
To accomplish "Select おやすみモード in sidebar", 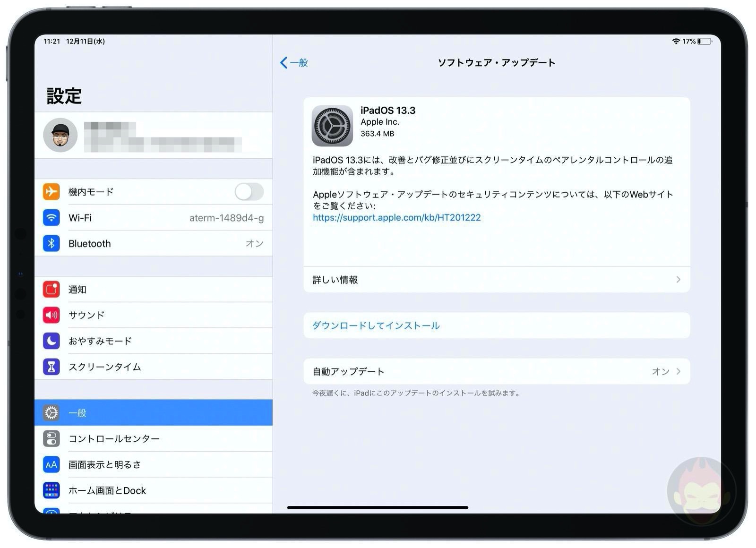I will click(154, 341).
